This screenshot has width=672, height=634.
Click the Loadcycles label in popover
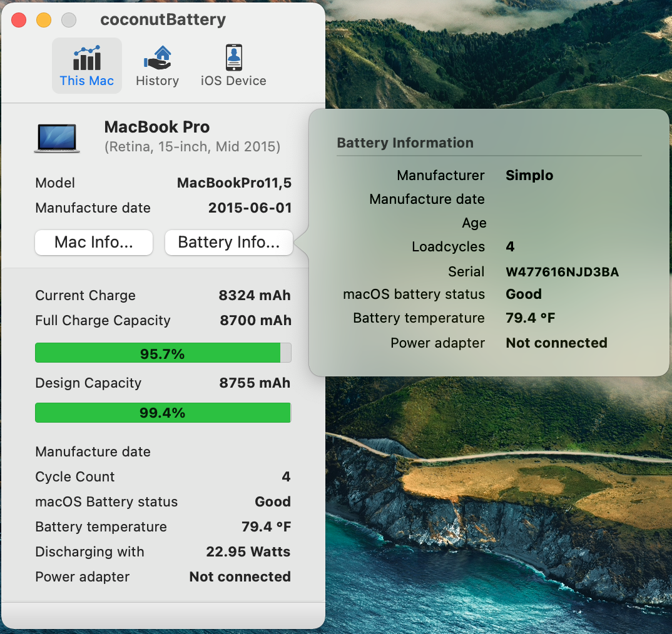(x=448, y=247)
